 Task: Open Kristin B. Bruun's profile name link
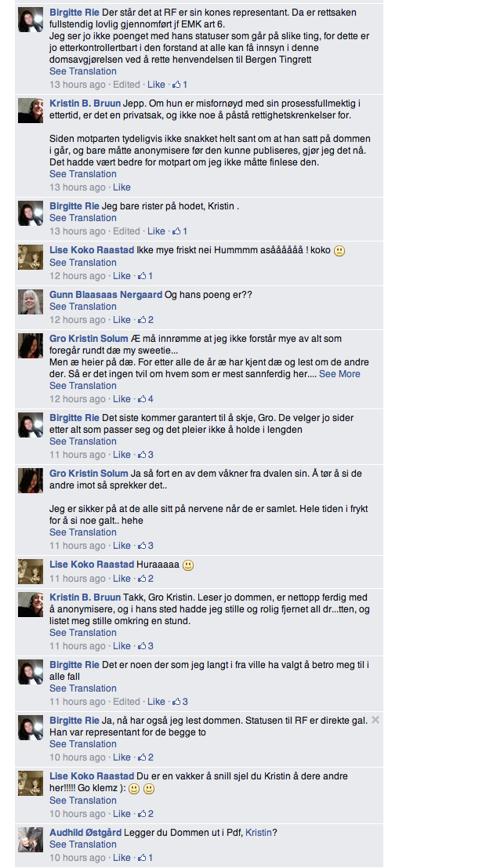(x=85, y=104)
